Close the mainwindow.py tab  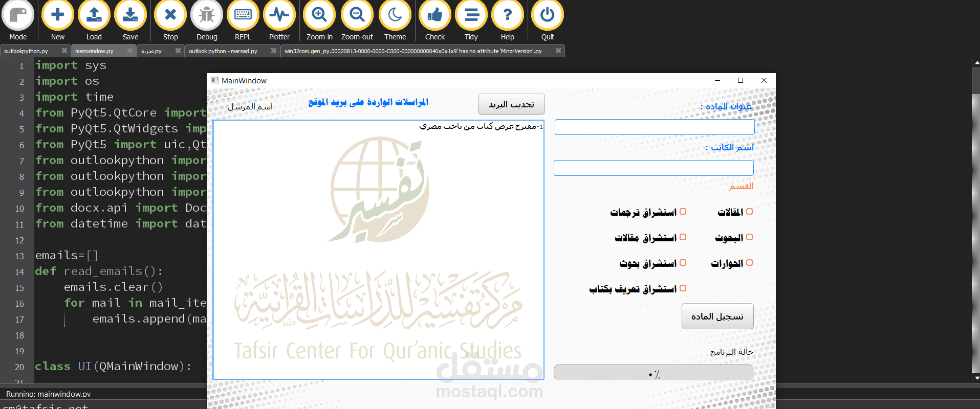(130, 51)
